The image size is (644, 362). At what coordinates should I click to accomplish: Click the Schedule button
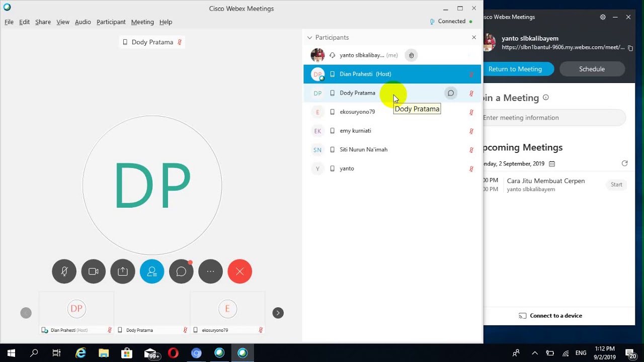(592, 69)
